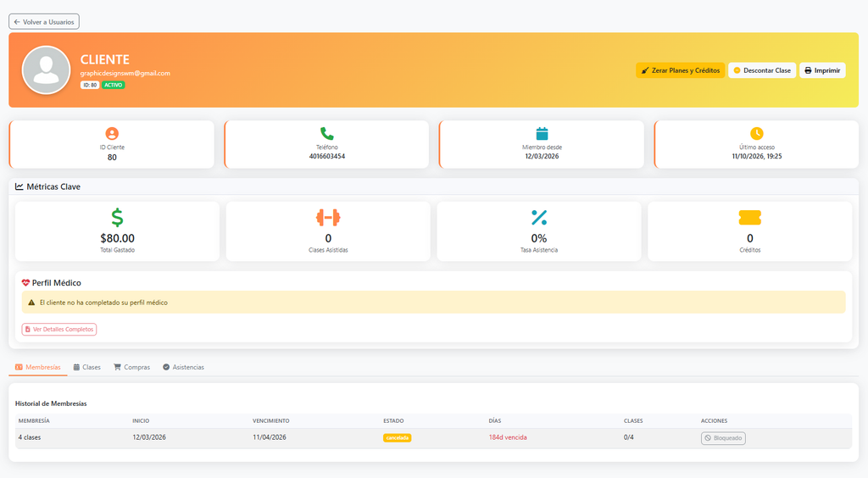Click the 0% Tasa Asistencia value
The width and height of the screenshot is (868, 478).
tap(539, 238)
